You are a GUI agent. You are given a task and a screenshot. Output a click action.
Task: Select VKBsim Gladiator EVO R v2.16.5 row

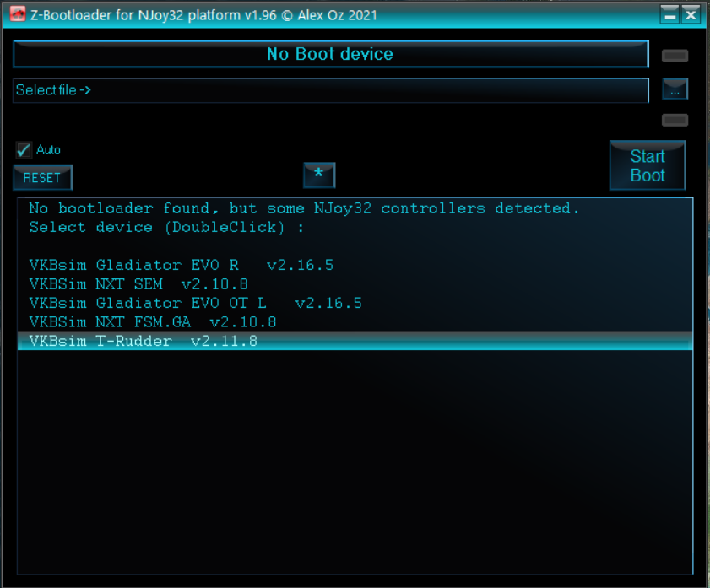tap(355, 265)
